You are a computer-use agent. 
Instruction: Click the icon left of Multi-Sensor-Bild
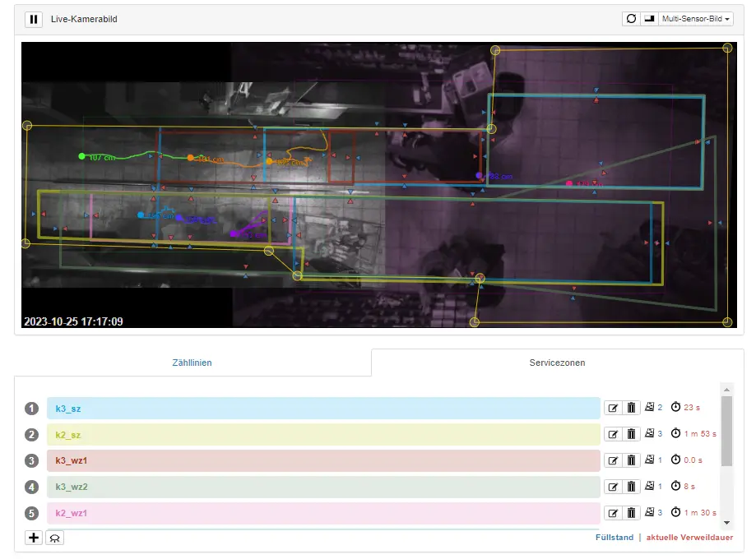point(649,19)
